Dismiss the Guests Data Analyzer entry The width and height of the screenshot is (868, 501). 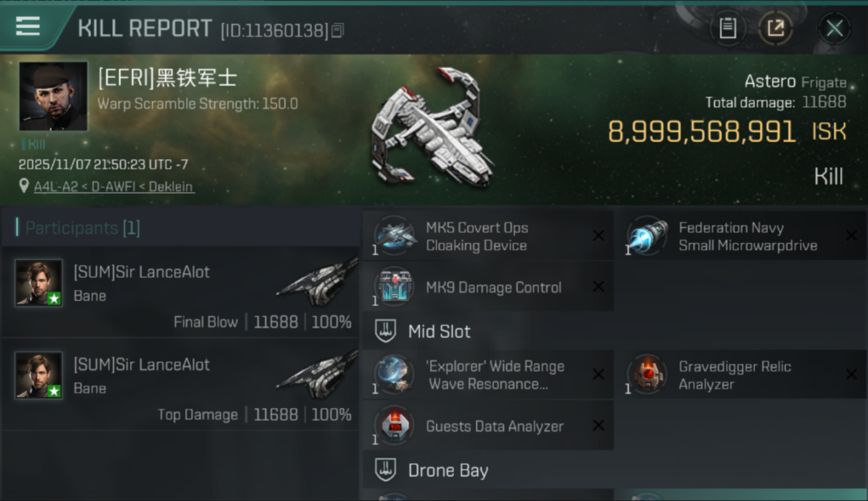tap(598, 426)
